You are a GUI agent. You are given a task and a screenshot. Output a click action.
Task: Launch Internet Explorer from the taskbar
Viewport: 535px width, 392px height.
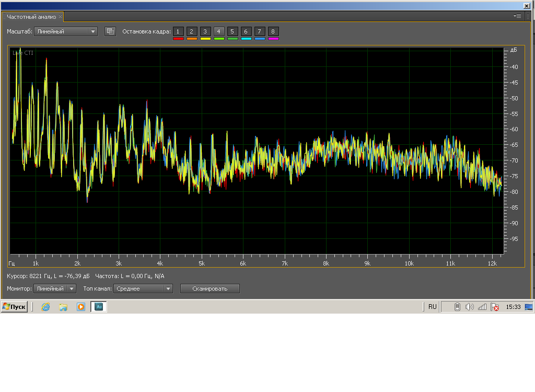(46, 307)
